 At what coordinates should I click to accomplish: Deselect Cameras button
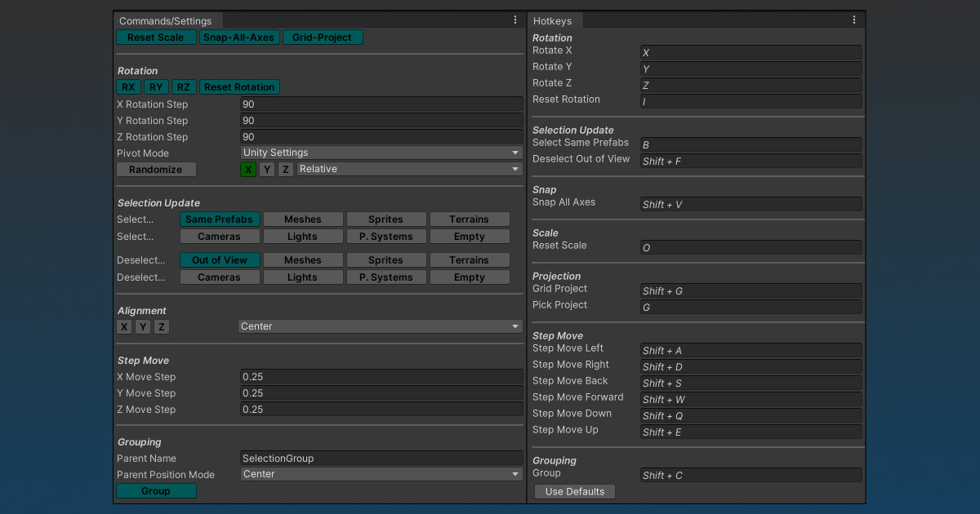(220, 277)
